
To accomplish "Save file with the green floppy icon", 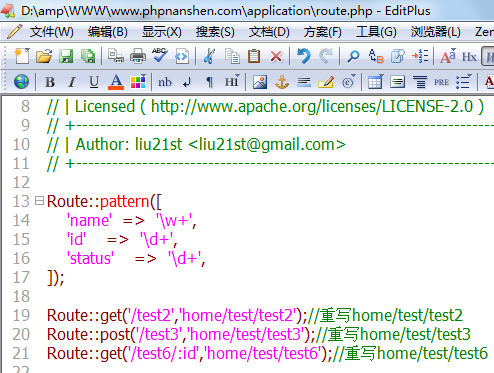I will point(66,56).
